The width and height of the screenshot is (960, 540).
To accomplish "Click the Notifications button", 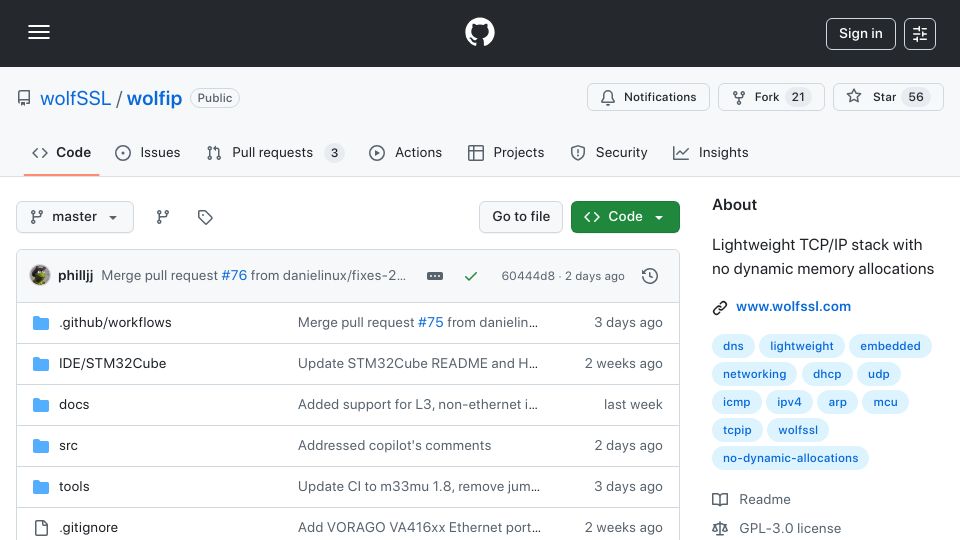I will (x=648, y=97).
